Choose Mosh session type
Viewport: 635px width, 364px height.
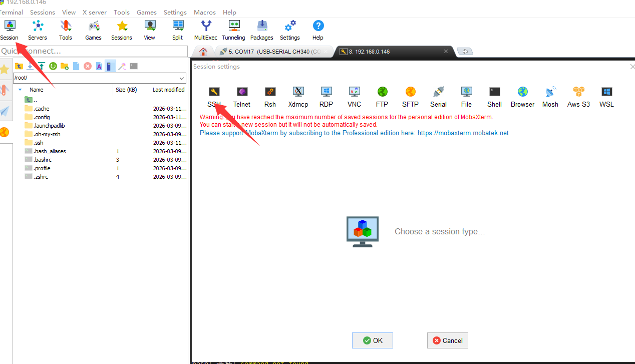pyautogui.click(x=550, y=97)
